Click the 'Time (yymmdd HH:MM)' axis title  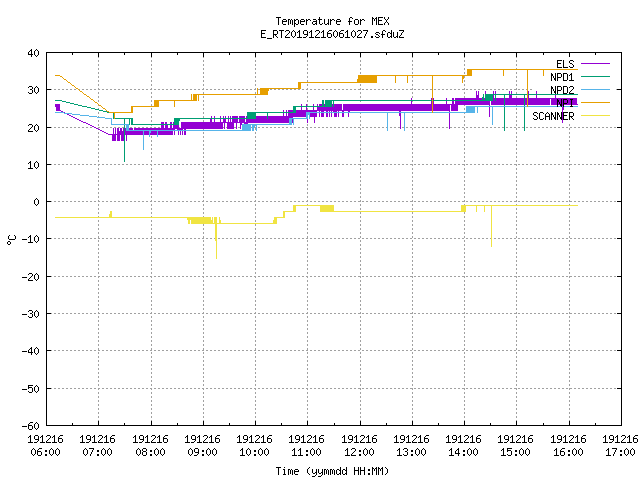tap(332, 471)
